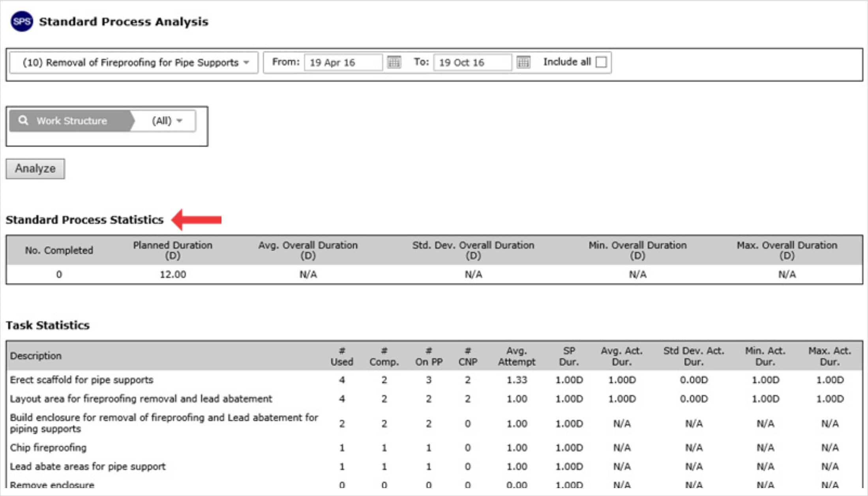The height and width of the screenshot is (496, 868).
Task: Click the Work Structure search magnifier icon
Action: coord(23,120)
